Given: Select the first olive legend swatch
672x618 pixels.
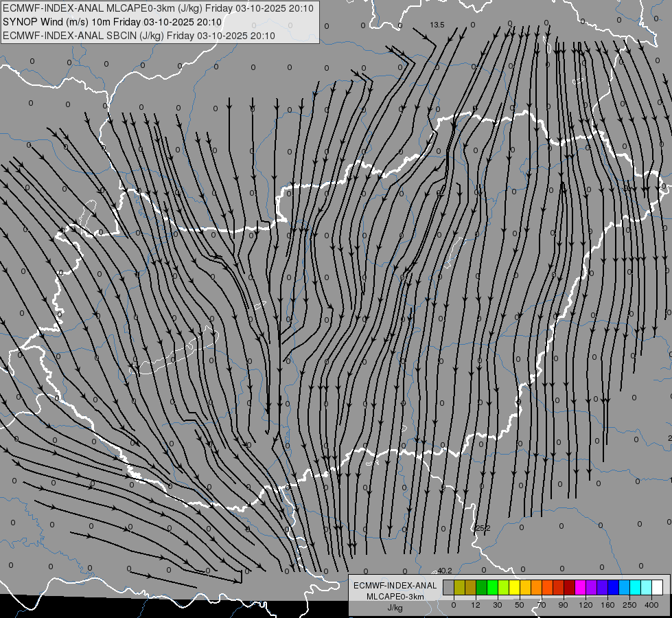Looking at the screenshot, I should 459,588.
